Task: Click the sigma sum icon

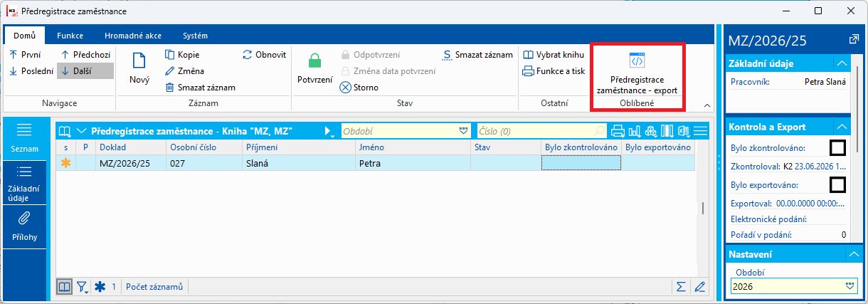Action: click(681, 286)
